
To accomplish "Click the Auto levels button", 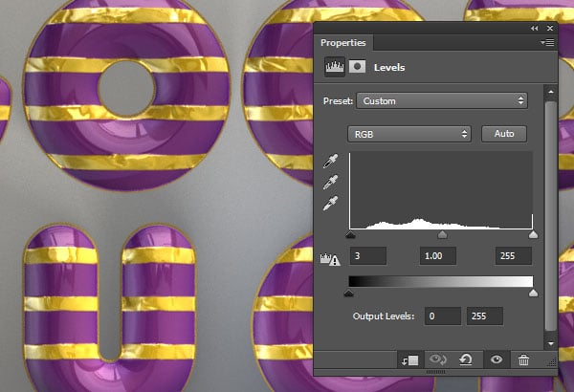I will [504, 134].
